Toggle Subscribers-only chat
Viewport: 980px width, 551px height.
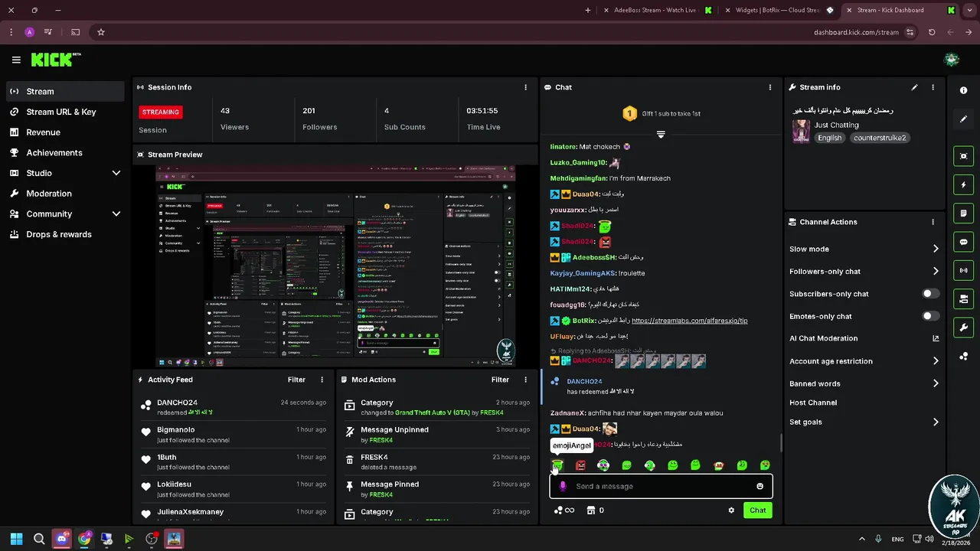coord(930,294)
